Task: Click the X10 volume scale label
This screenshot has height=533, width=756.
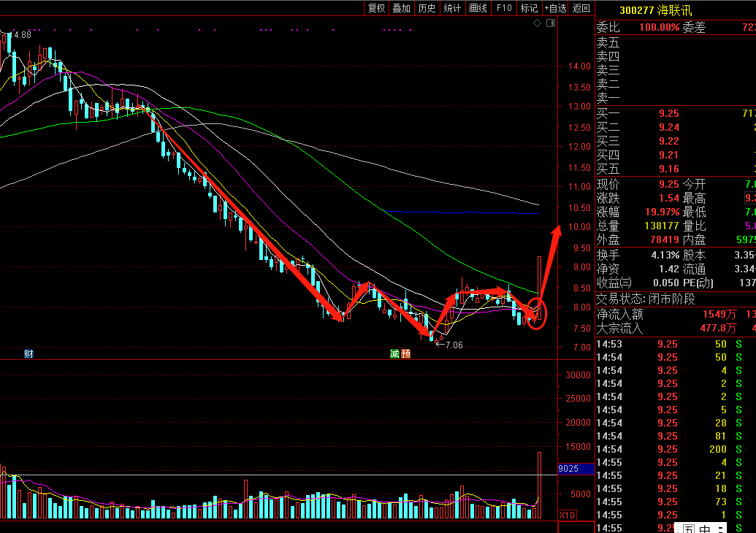Action: click(x=567, y=515)
